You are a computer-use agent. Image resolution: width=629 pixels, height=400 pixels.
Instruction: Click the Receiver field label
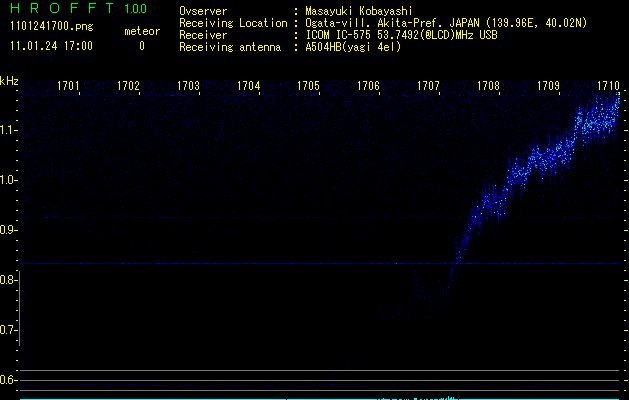203,35
